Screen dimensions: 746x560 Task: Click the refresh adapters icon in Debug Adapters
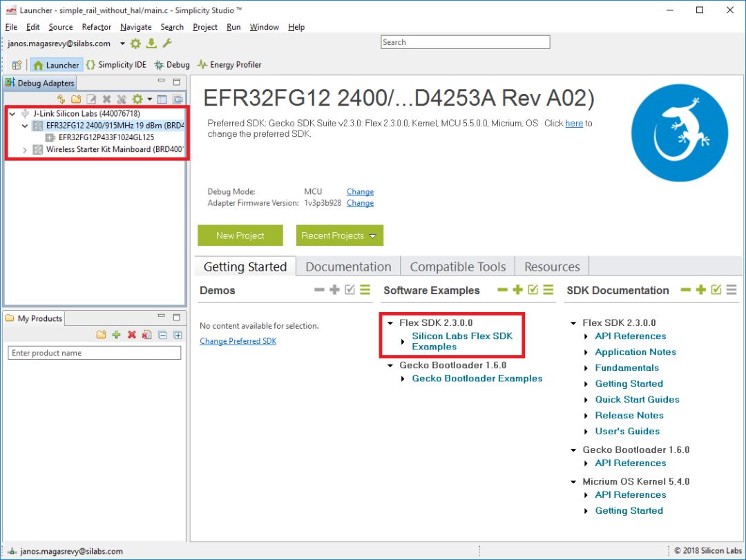(x=61, y=99)
